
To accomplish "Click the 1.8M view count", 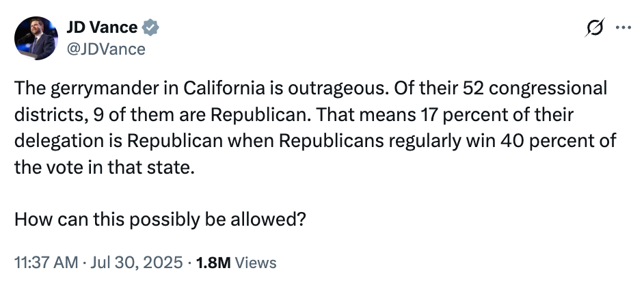I will coord(213,263).
